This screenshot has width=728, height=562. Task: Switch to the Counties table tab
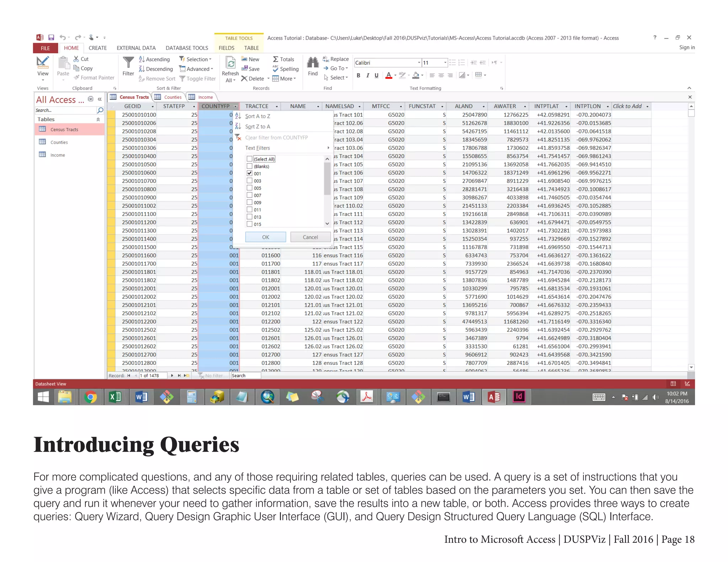169,97
